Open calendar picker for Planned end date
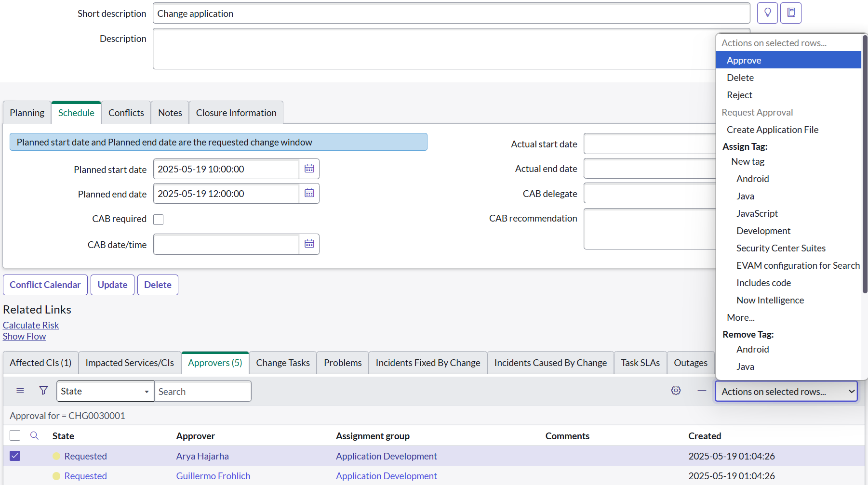The width and height of the screenshot is (868, 485). 309,194
